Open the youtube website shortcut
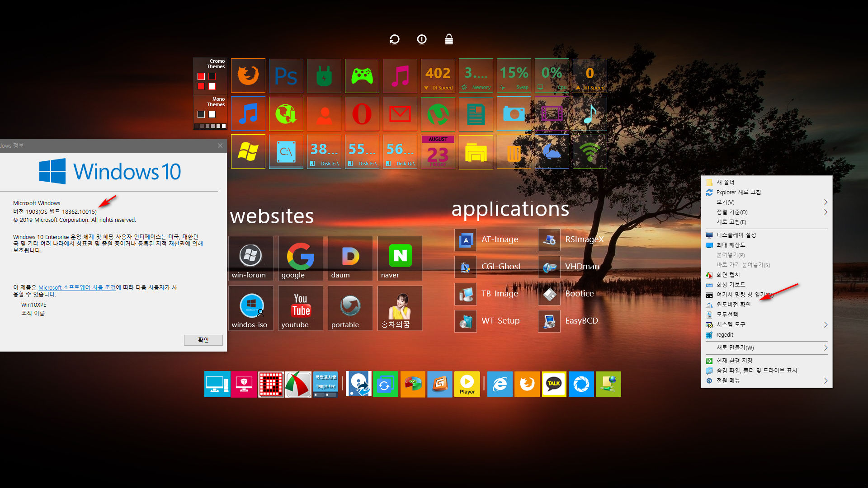This screenshot has width=868, height=488. click(300, 308)
